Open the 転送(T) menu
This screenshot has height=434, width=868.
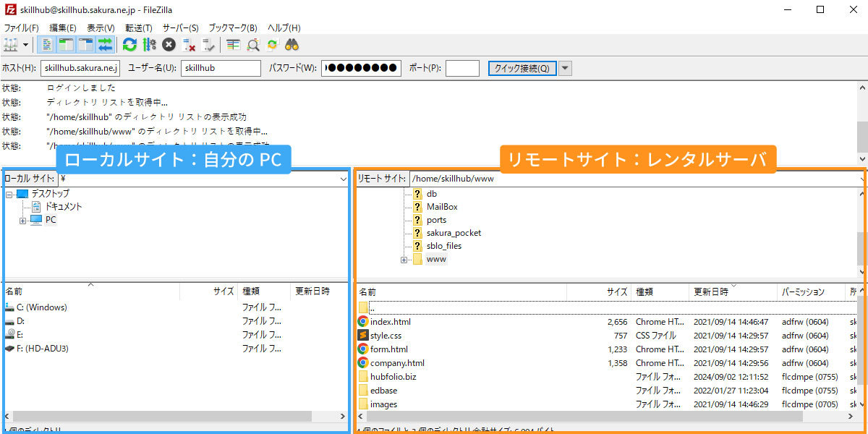click(139, 27)
